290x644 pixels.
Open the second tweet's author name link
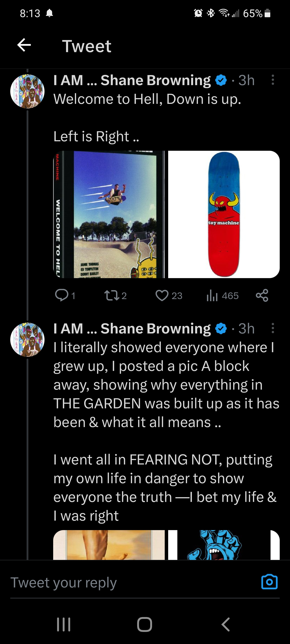(x=132, y=328)
